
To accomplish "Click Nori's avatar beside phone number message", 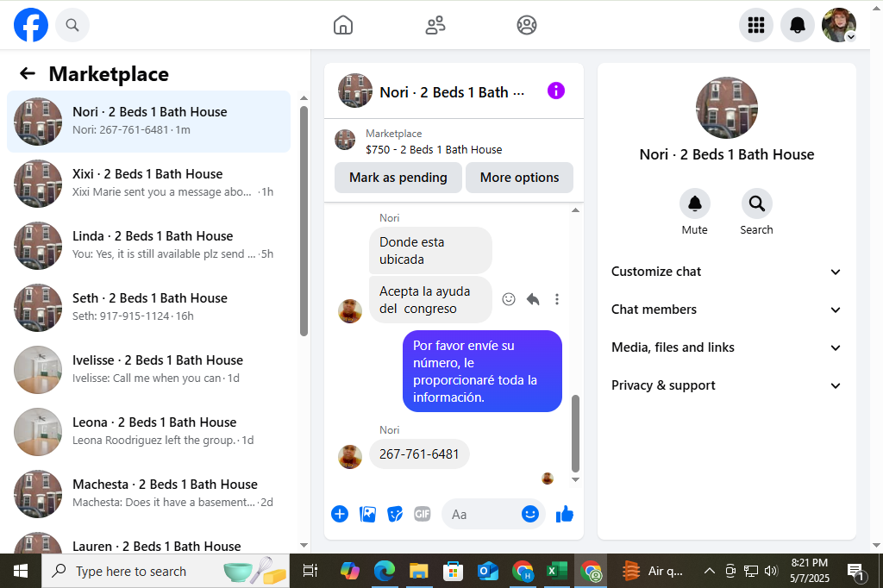I will coord(350,457).
